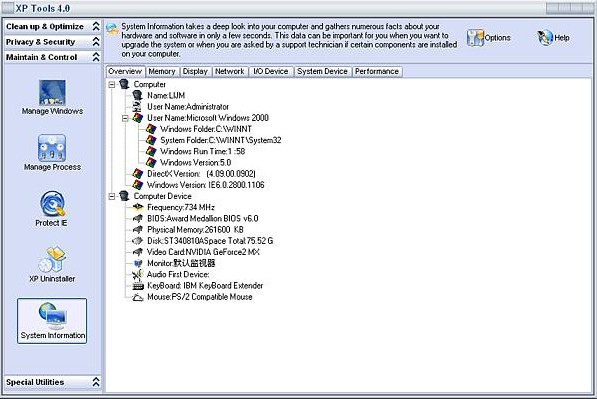
Task: Open the Privacy & Security section label
Action: tap(41, 42)
